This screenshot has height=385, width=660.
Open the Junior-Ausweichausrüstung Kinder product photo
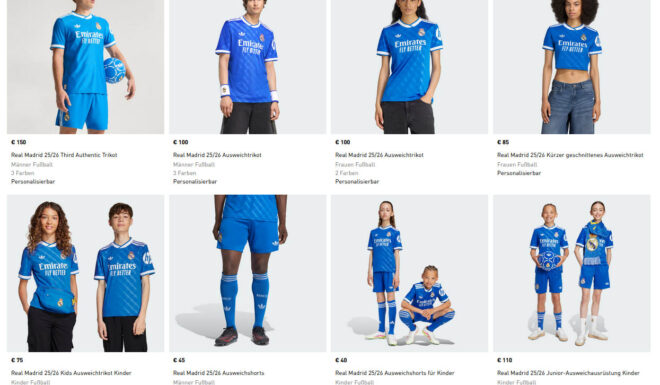[x=572, y=273]
